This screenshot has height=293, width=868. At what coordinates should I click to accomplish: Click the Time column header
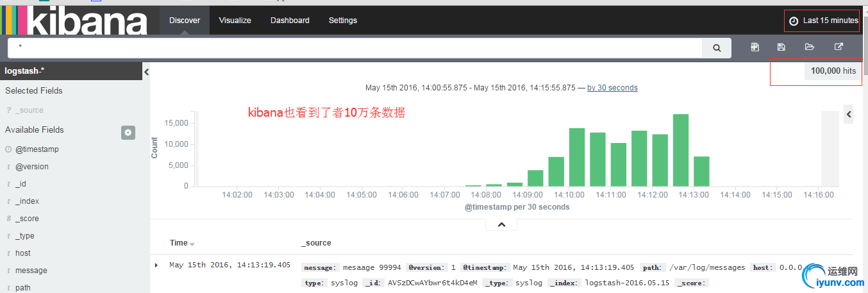[179, 243]
